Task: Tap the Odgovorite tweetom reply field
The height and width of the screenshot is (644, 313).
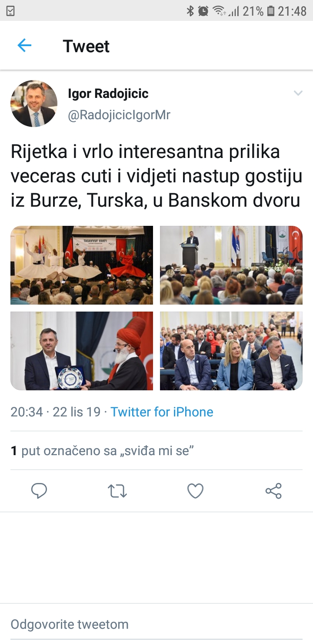Action: (x=156, y=624)
